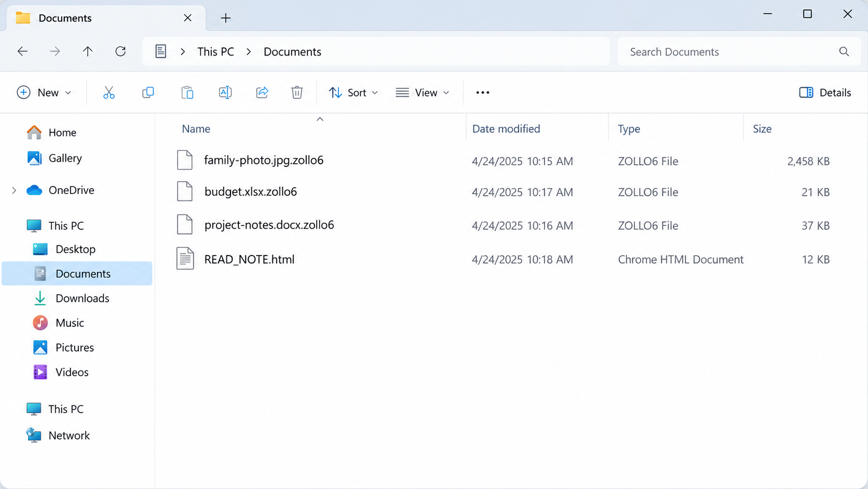Click the Paste clipboard icon

click(187, 92)
